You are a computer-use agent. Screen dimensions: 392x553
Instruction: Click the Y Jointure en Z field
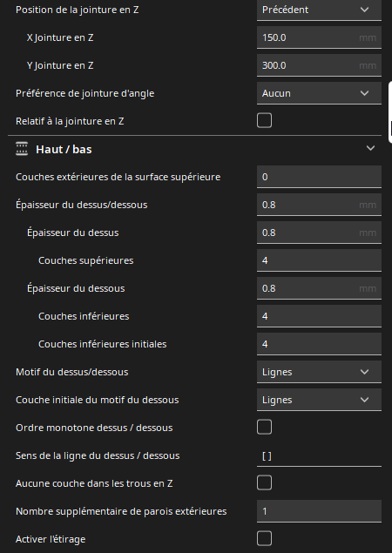pyautogui.click(x=319, y=65)
